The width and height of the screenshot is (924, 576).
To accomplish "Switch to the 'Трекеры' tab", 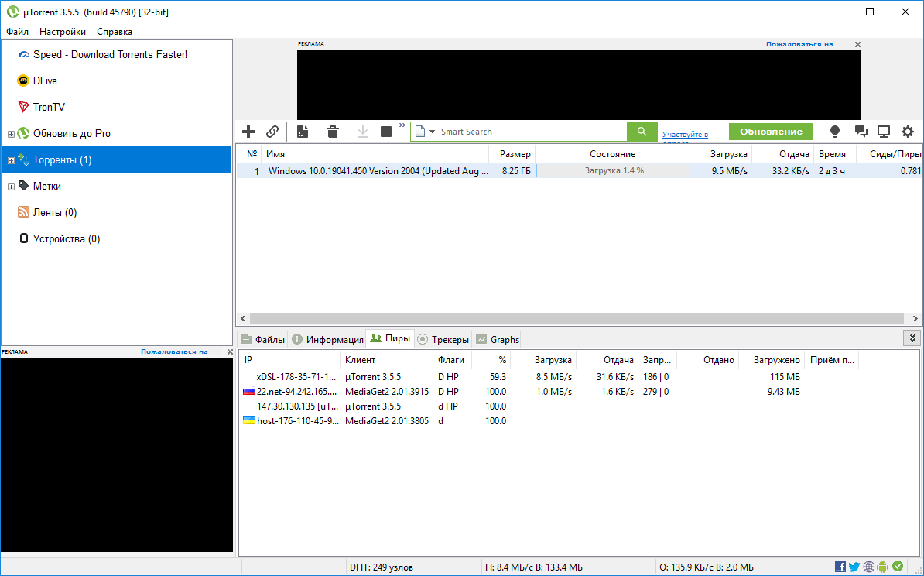I will click(443, 340).
